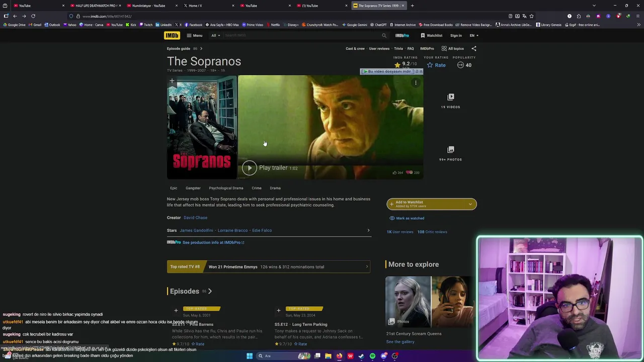
Task: Open creator David Chase's page
Action: (195, 218)
